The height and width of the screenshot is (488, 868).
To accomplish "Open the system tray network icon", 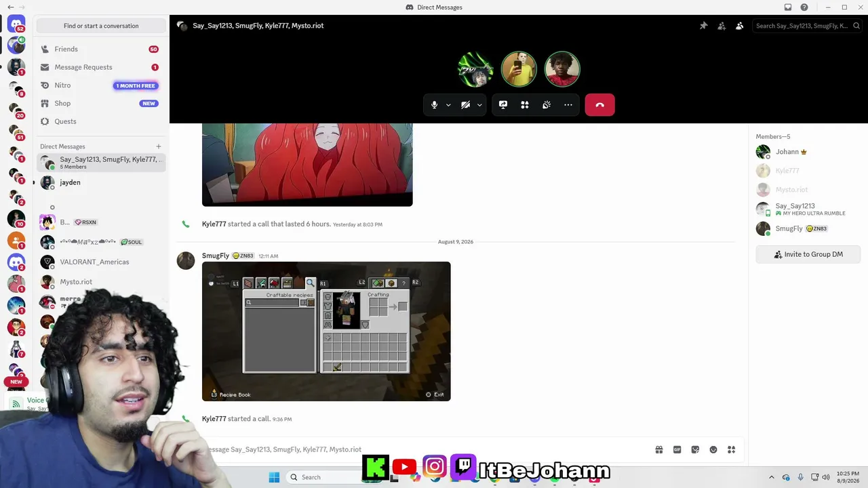I will (x=814, y=477).
